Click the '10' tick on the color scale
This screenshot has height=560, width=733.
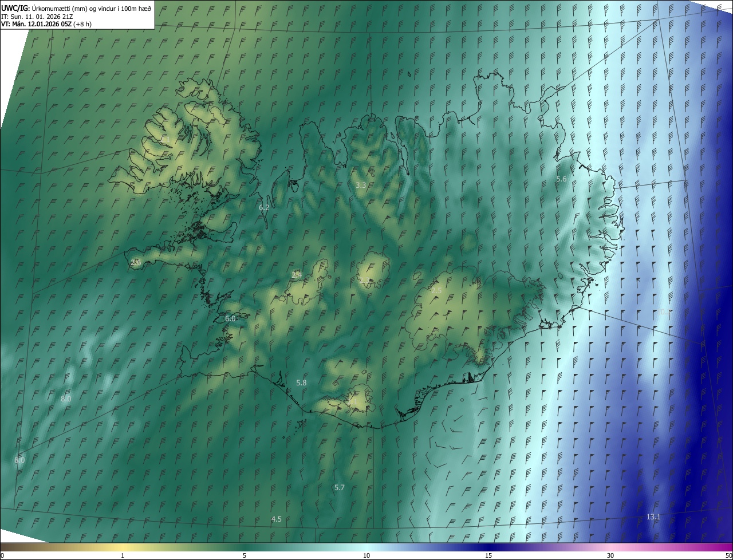click(x=366, y=556)
